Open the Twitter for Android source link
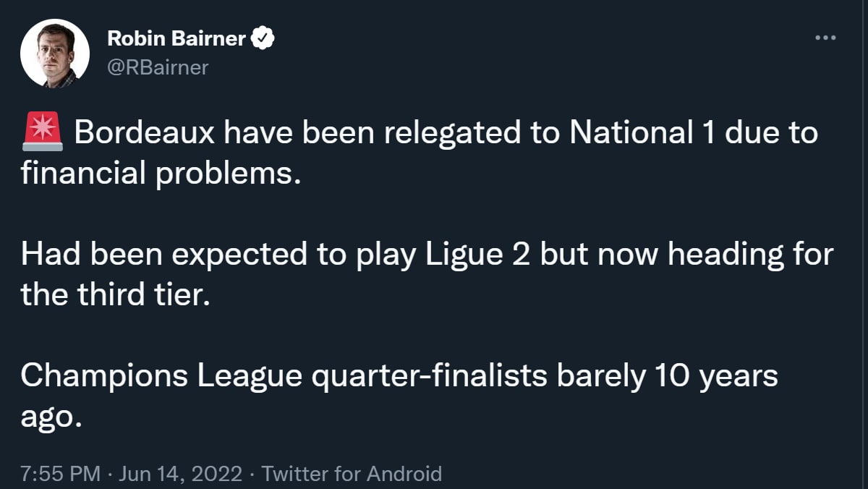 click(352, 474)
